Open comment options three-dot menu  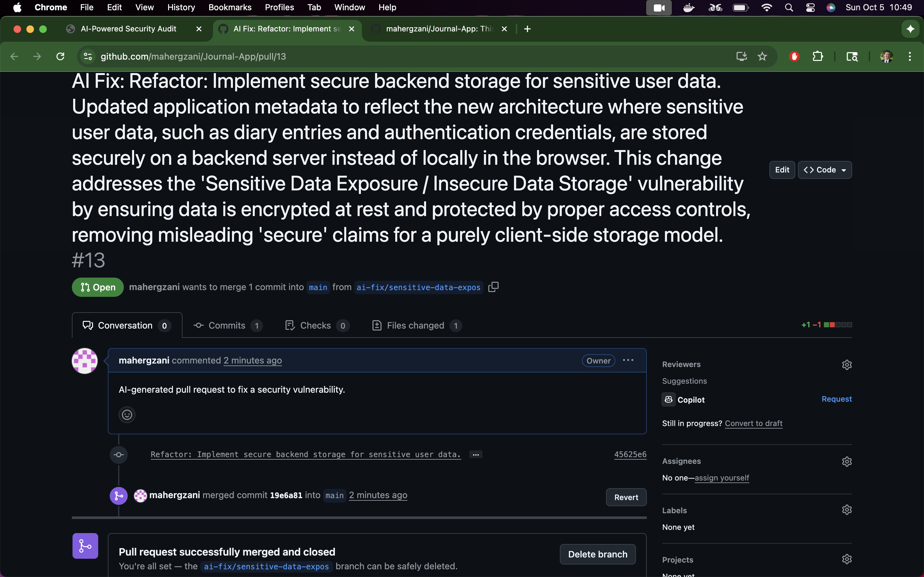tap(628, 360)
